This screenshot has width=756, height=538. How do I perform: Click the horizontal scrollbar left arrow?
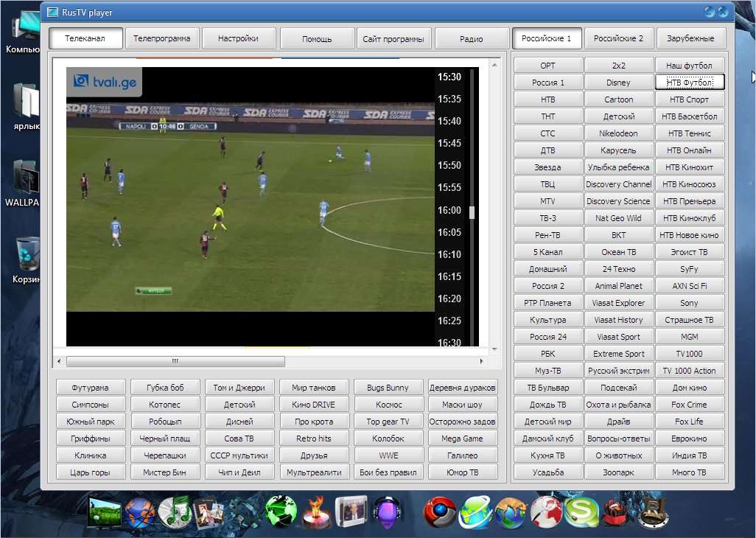(x=59, y=361)
